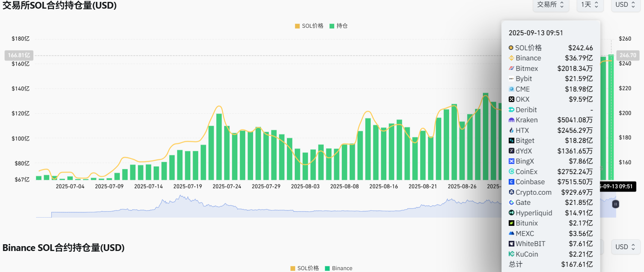Click the tallest green bar near 2025-07-24

[x=219, y=146]
